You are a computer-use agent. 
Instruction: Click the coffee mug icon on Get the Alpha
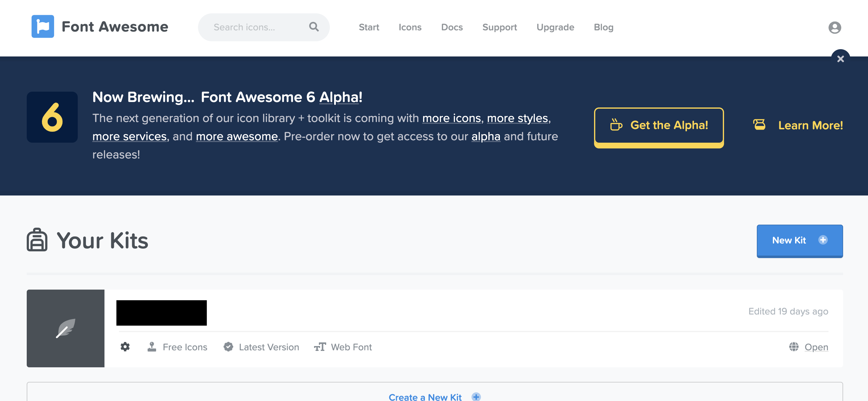(616, 125)
